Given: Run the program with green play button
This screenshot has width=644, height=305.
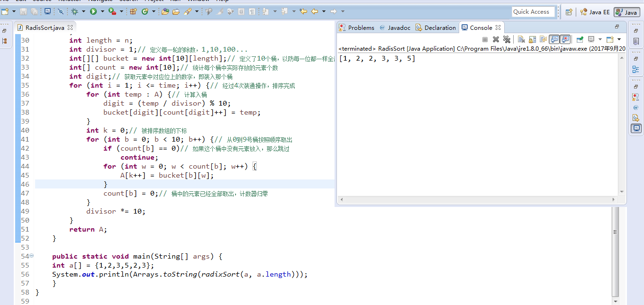Looking at the screenshot, I should point(93,11).
